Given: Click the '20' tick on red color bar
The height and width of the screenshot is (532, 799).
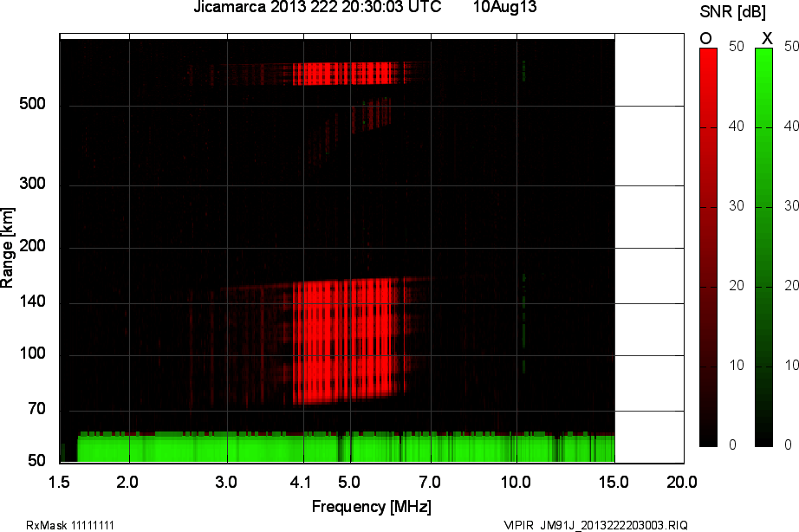Looking at the screenshot, I should coord(737,286).
